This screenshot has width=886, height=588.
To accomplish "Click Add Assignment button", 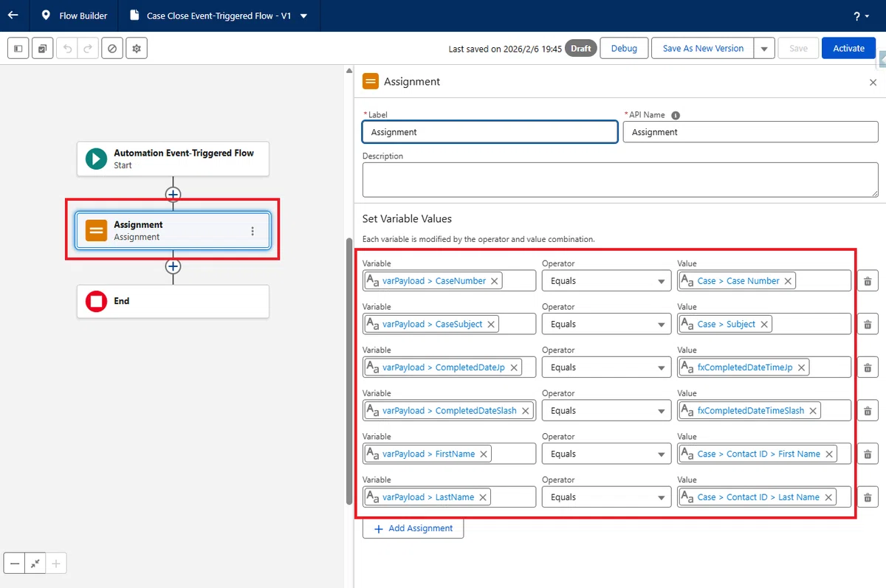I will point(413,529).
